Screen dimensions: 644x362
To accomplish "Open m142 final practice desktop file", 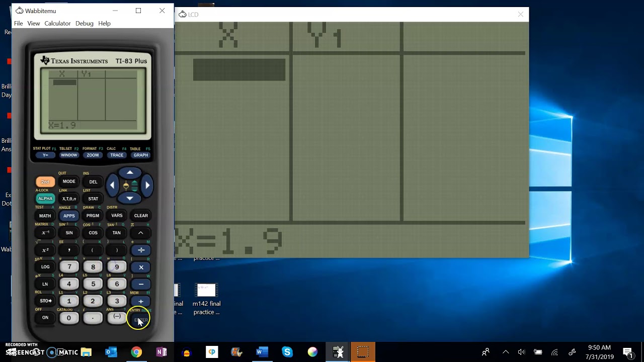I will coord(206,299).
